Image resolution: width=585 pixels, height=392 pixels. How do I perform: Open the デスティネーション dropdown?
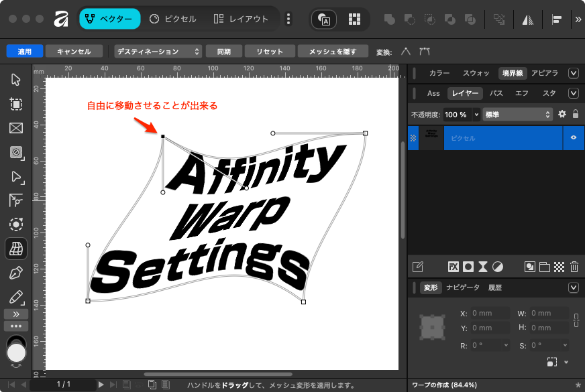click(158, 51)
